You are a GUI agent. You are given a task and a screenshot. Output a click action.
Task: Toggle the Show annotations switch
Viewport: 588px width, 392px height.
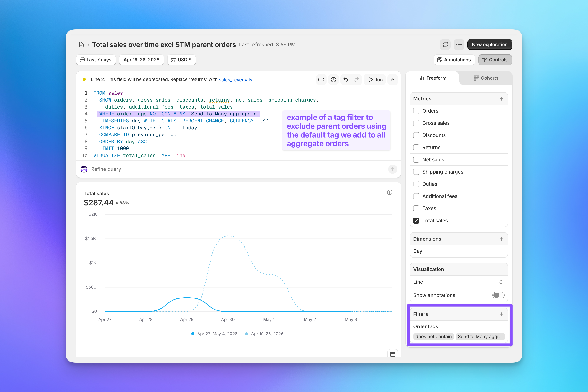click(x=498, y=295)
